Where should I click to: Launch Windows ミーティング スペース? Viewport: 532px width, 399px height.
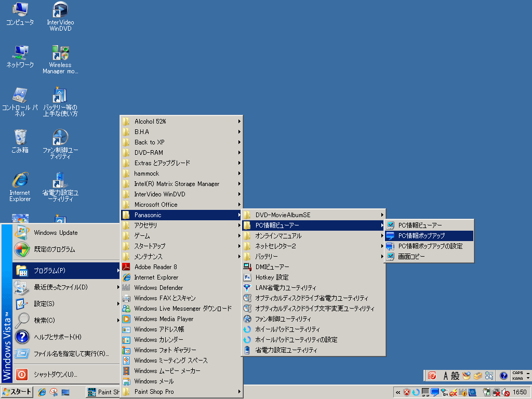point(181,361)
